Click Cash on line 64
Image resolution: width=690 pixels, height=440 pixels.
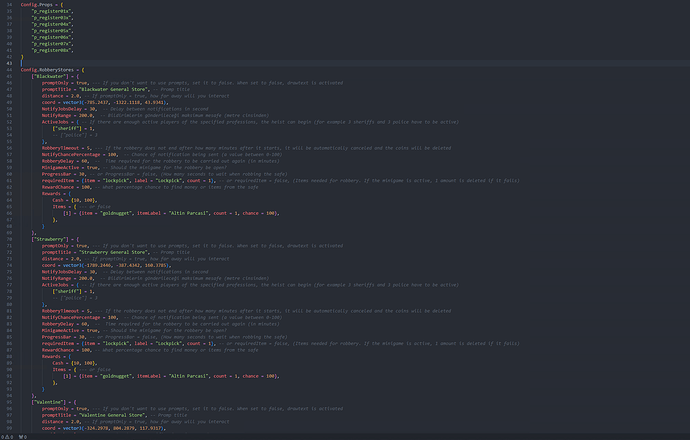(x=58, y=200)
